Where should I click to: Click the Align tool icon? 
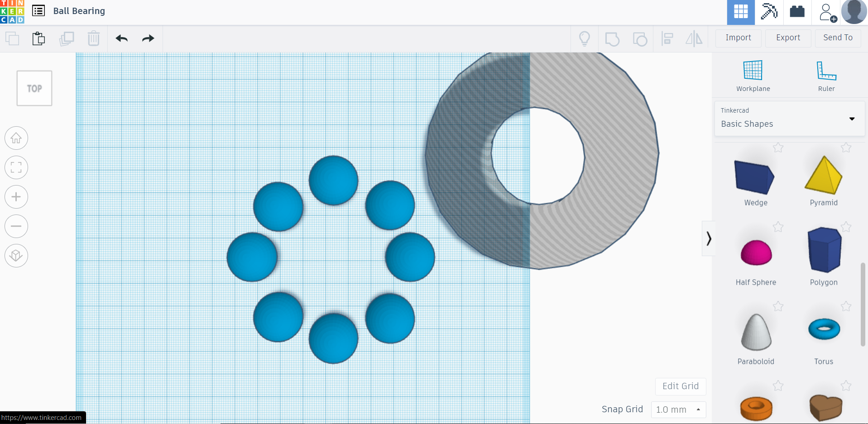[667, 38]
